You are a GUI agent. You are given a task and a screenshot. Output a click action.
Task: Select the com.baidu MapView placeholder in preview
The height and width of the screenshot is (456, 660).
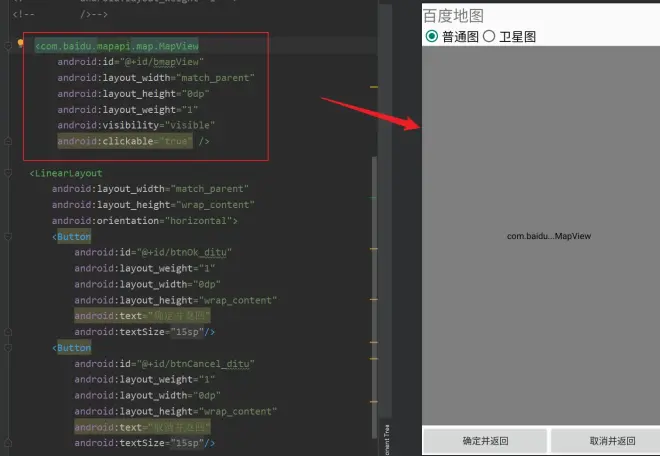(x=548, y=236)
